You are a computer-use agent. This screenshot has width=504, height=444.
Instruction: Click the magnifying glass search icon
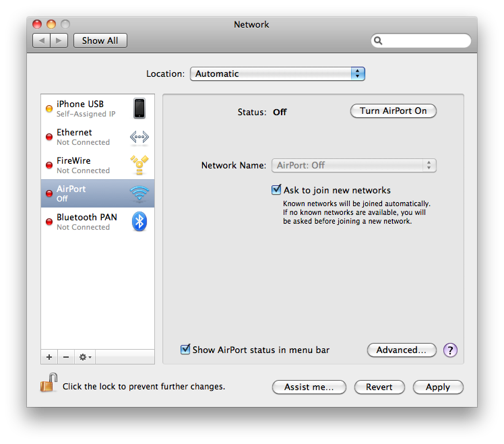point(378,40)
